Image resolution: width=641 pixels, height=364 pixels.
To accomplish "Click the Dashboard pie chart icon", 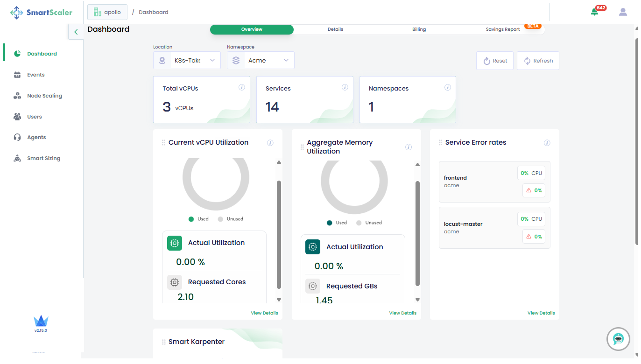I will pos(17,54).
